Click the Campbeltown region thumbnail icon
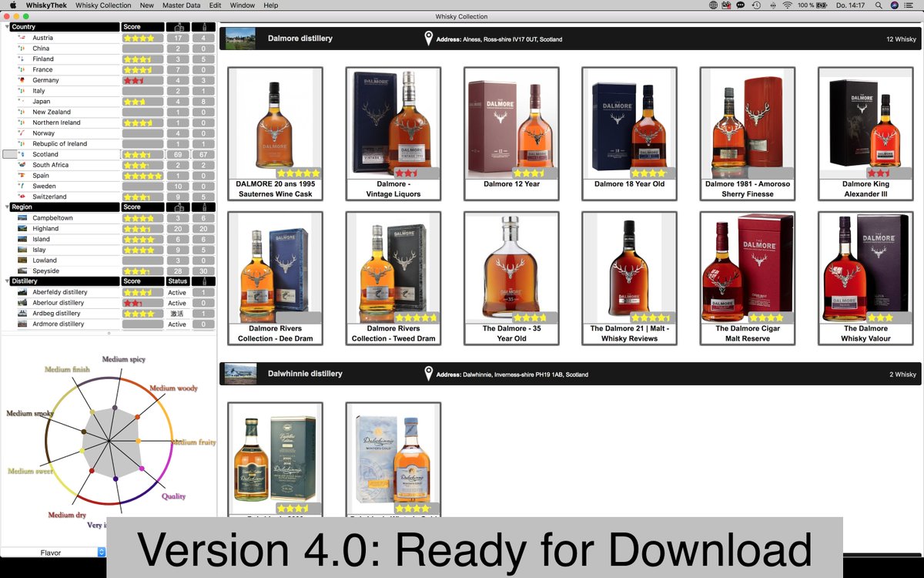 [22, 218]
